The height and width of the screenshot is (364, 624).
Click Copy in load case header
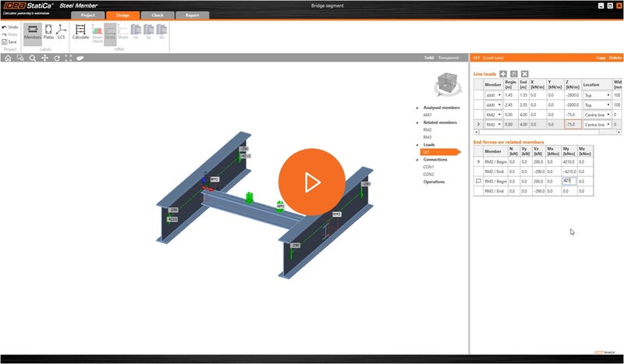pyautogui.click(x=601, y=58)
